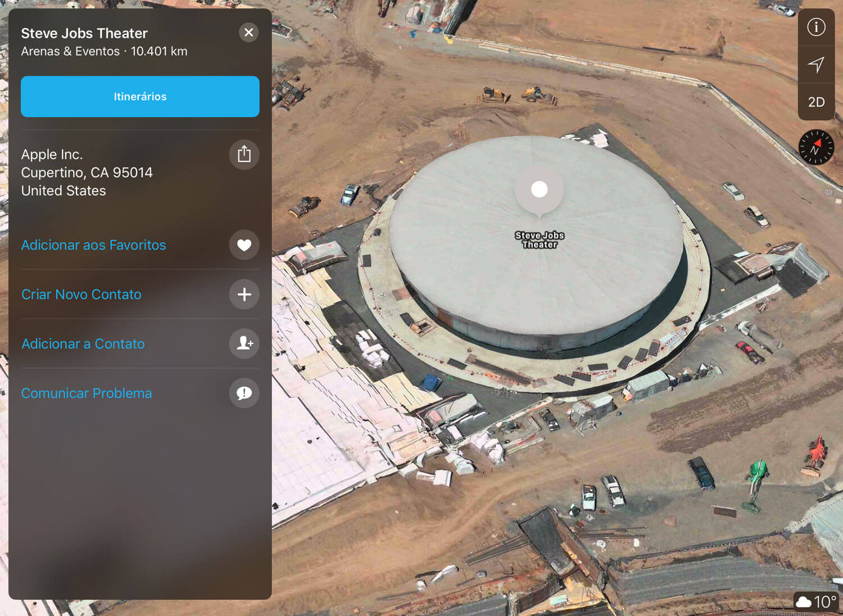Select Adicionar aos Favoritos link
Image resolution: width=843 pixels, height=616 pixels.
94,245
